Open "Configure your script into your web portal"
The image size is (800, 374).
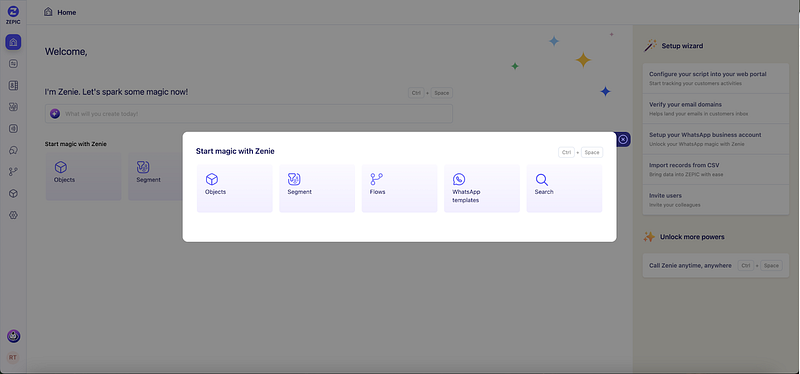click(716, 78)
